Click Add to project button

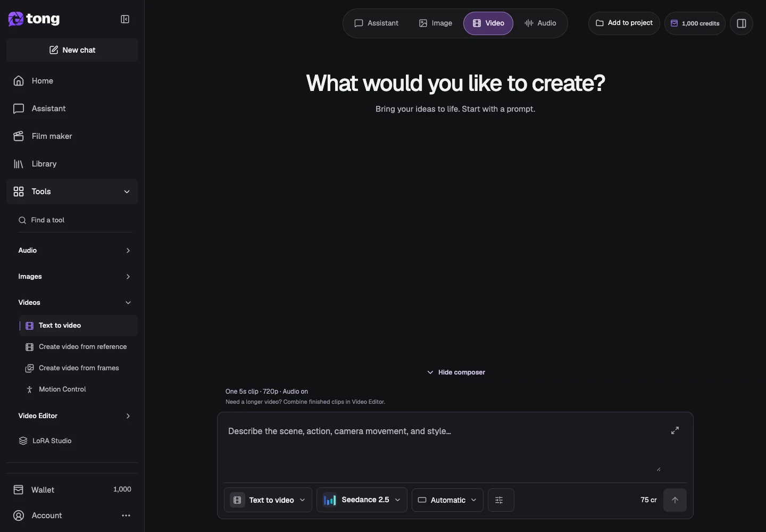coord(624,23)
